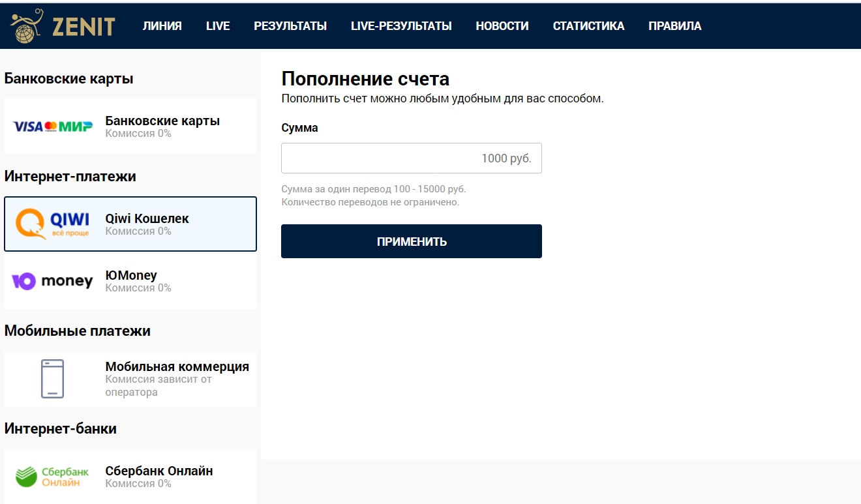Click the YooMoney purple logo
Image resolution: width=861 pixels, height=504 pixels.
(53, 281)
